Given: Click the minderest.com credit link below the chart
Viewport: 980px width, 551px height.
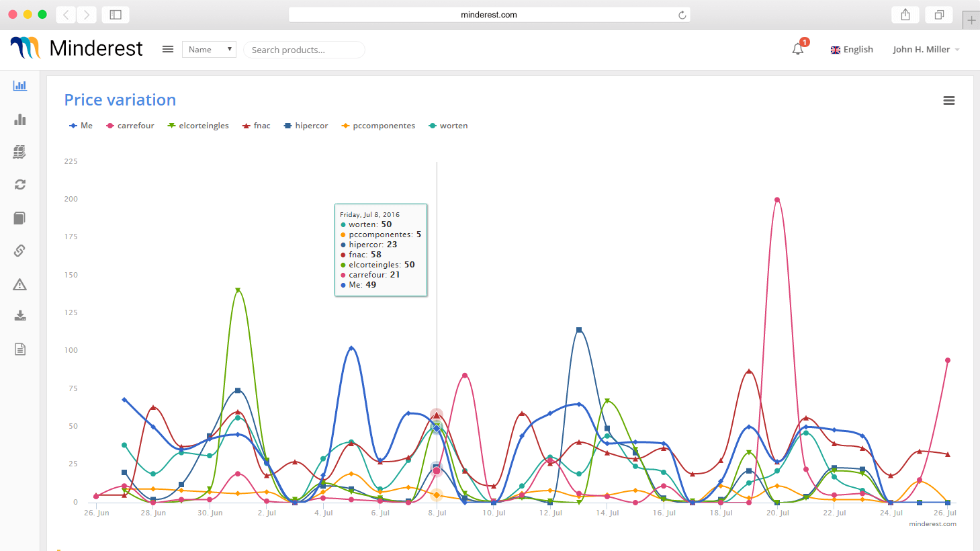Looking at the screenshot, I should tap(932, 524).
